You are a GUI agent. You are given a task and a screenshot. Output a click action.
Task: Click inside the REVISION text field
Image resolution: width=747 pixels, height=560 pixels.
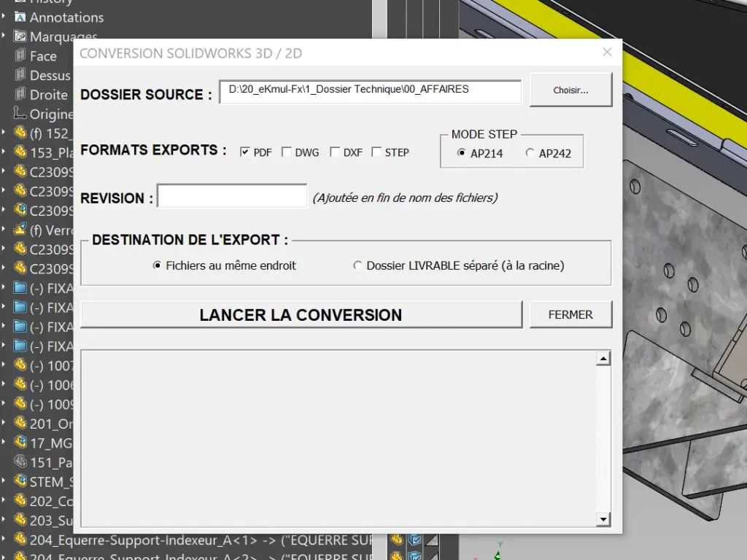pyautogui.click(x=232, y=195)
